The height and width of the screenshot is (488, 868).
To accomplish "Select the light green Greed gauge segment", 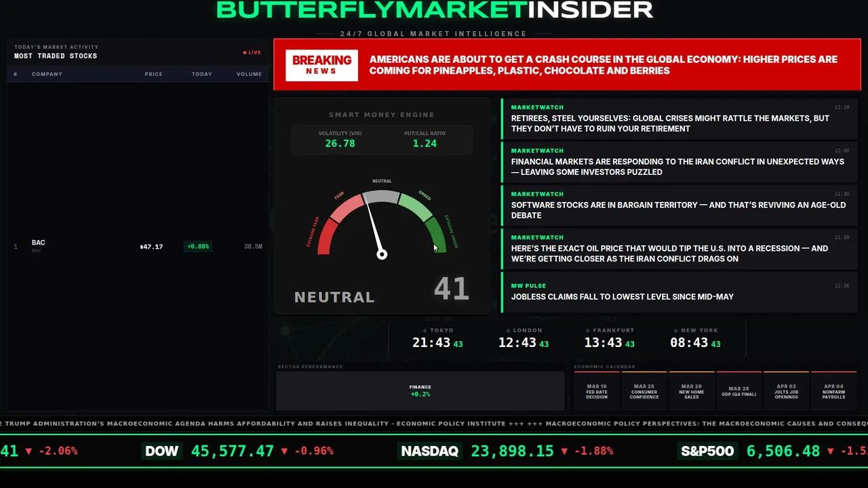I will (416, 207).
